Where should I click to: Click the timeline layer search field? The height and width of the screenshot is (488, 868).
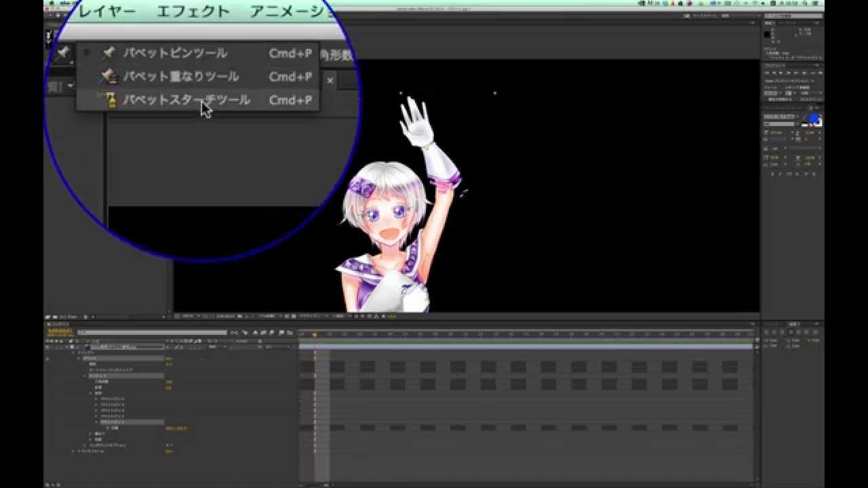(152, 333)
